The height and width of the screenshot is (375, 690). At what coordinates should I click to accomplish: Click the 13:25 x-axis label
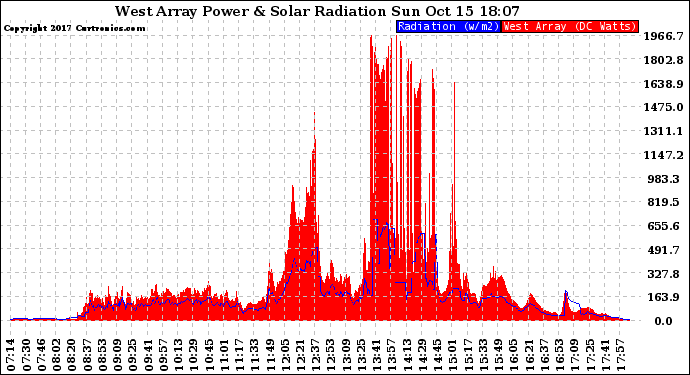click(361, 355)
